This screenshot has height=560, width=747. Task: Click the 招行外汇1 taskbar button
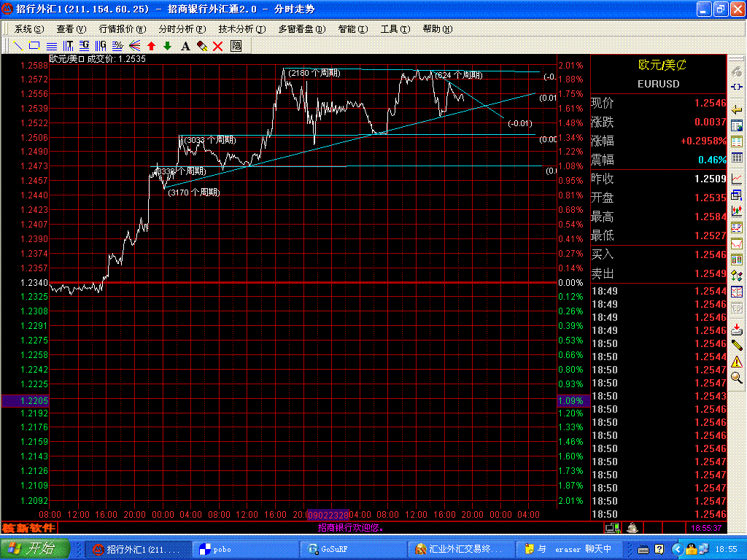click(138, 549)
